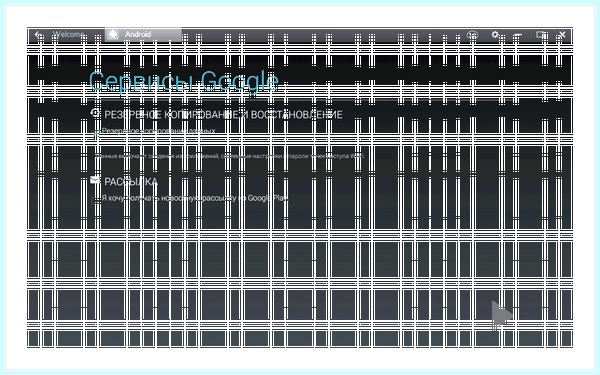Open the keyboard controls icon in title bar
This screenshot has width=600, height=375.
point(473,35)
